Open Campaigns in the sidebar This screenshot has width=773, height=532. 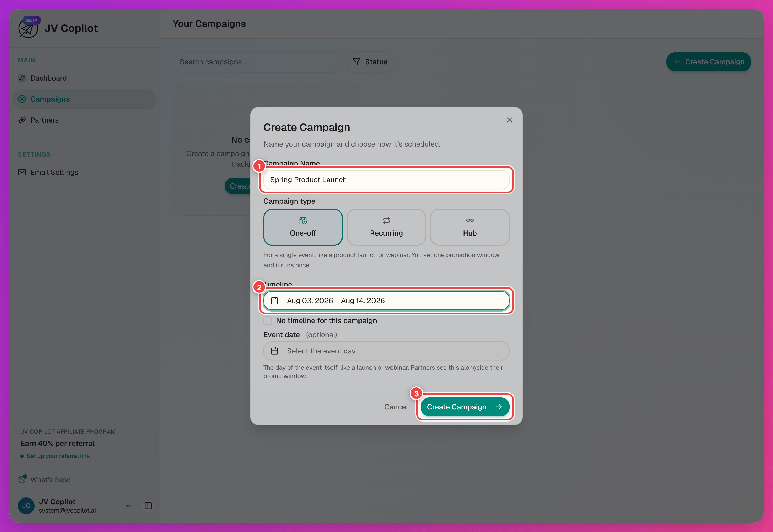tap(84, 99)
